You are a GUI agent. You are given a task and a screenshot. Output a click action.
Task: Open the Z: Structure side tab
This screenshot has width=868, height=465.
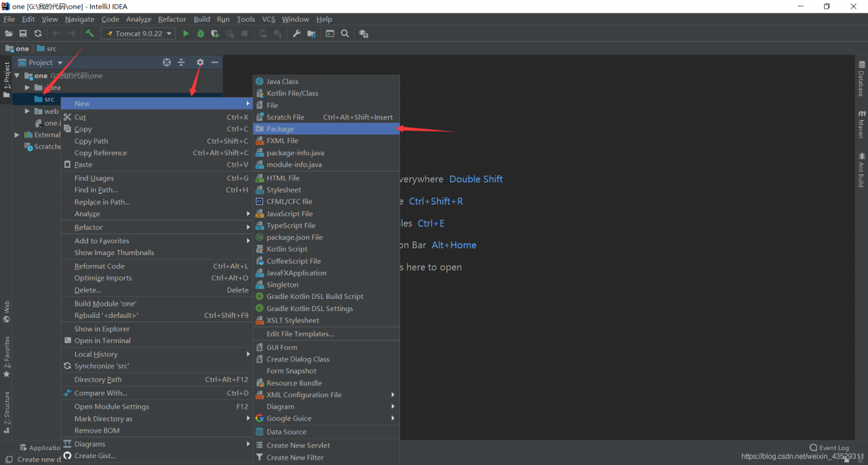[x=7, y=412]
